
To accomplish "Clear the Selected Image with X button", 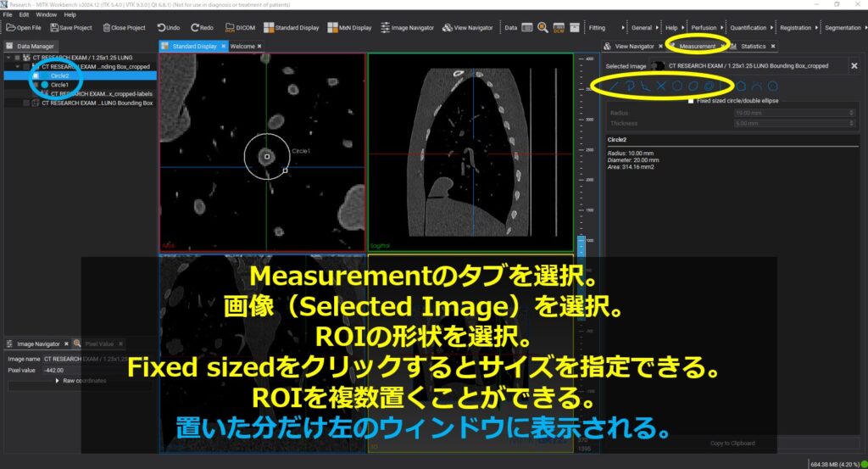I will (854, 66).
